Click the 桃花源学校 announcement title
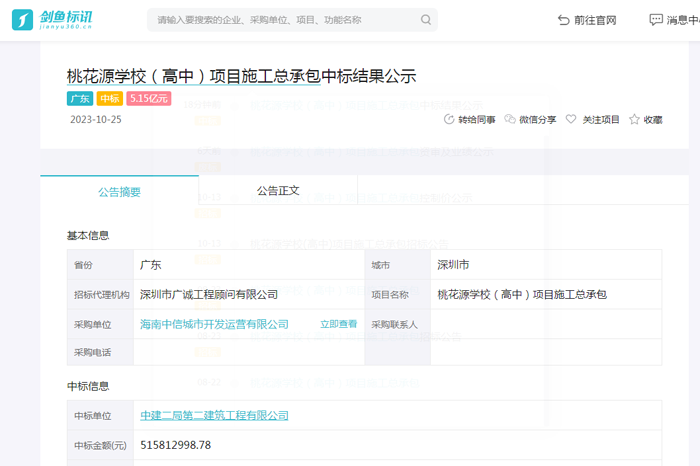The image size is (700, 466). pos(241,76)
